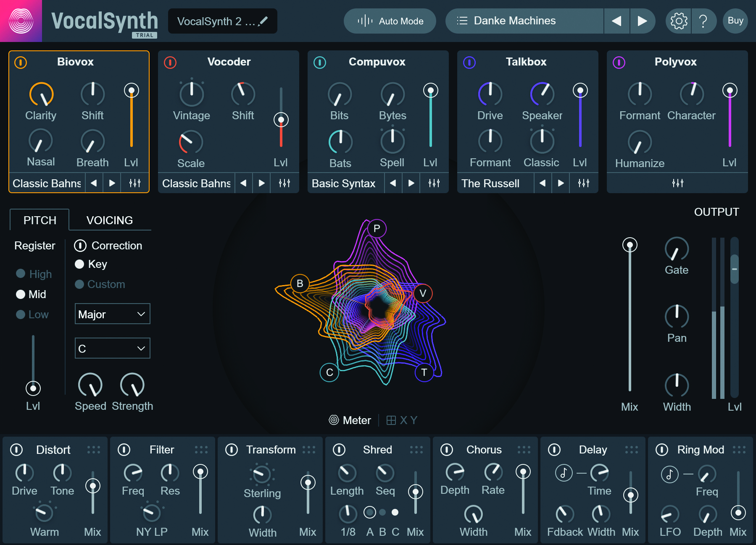
Task: Click the V node in the visualizer
Action: tap(423, 293)
